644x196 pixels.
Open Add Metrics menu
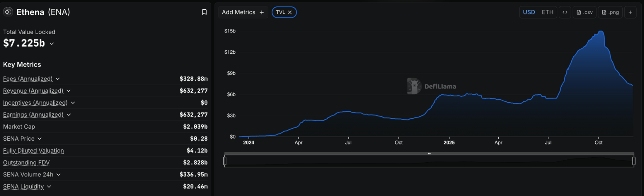[x=243, y=12]
